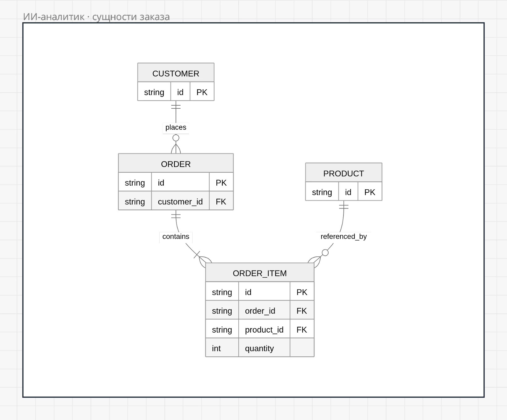
Task: Select the CUSTOMER entity header
Action: (x=176, y=73)
